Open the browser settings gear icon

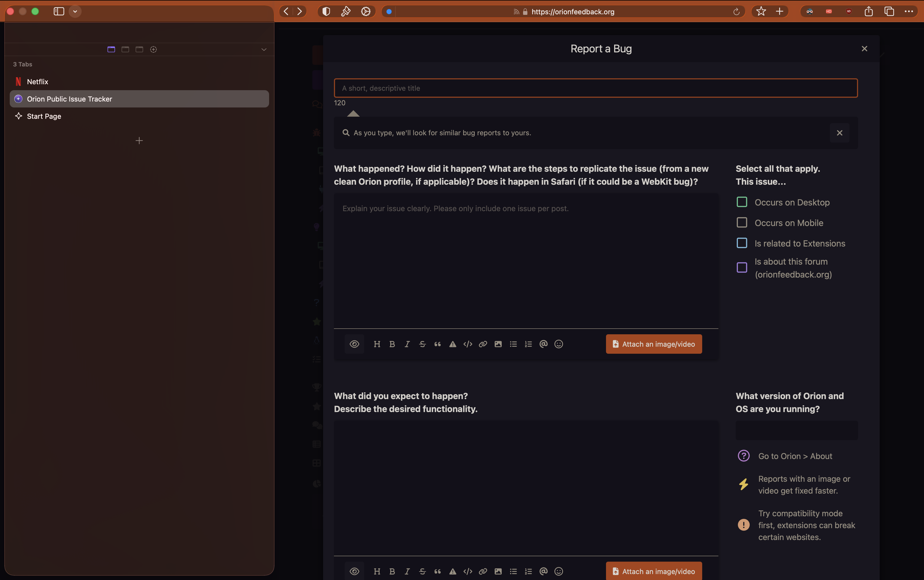[366, 12]
